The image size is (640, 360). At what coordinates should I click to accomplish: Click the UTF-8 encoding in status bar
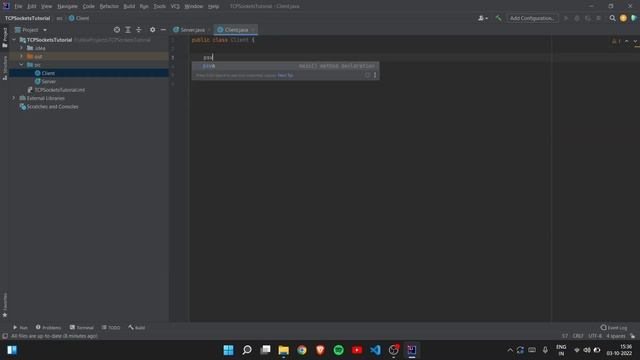coord(595,336)
